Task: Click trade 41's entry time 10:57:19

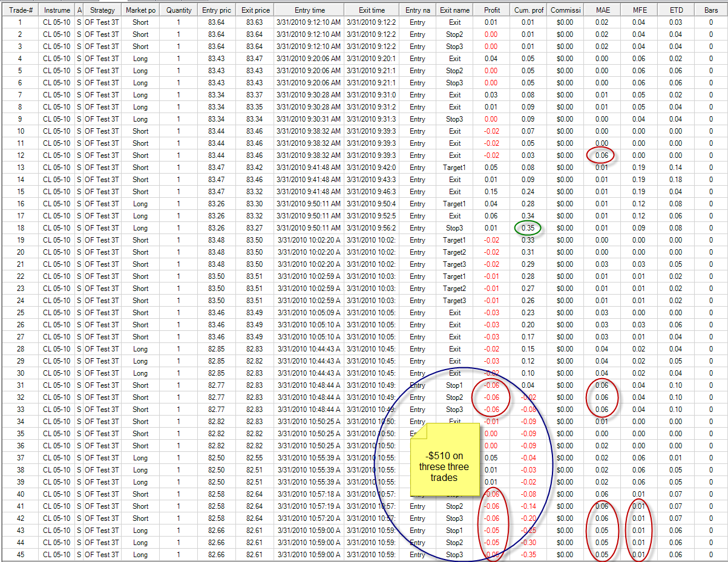Action: click(309, 506)
